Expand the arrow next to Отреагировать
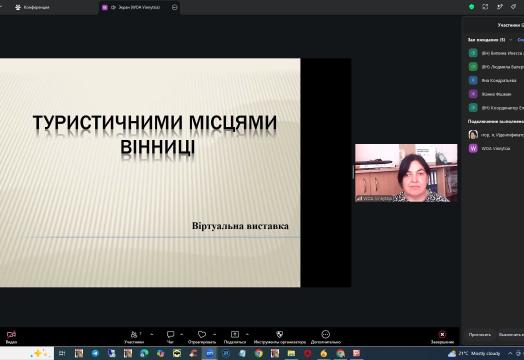 pyautogui.click(x=215, y=334)
